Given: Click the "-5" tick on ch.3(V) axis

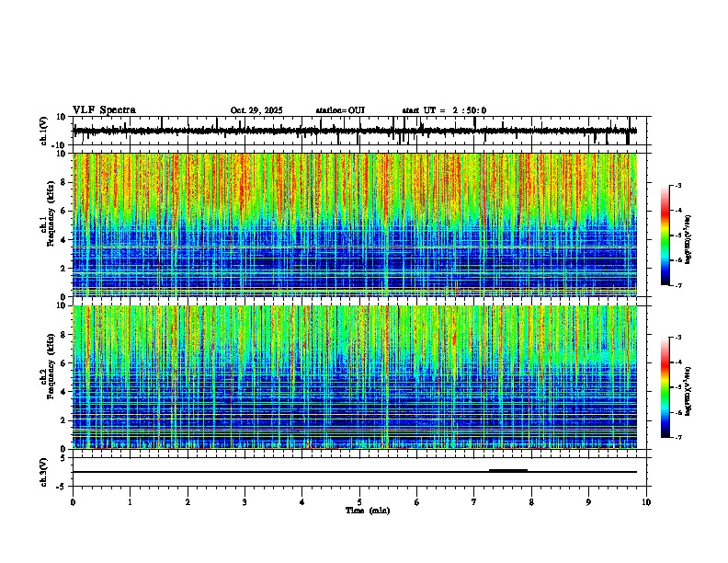Looking at the screenshot, I should 63,487.
